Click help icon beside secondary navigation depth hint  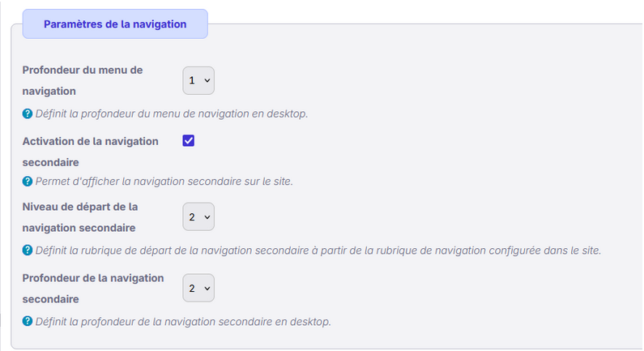[28, 322]
